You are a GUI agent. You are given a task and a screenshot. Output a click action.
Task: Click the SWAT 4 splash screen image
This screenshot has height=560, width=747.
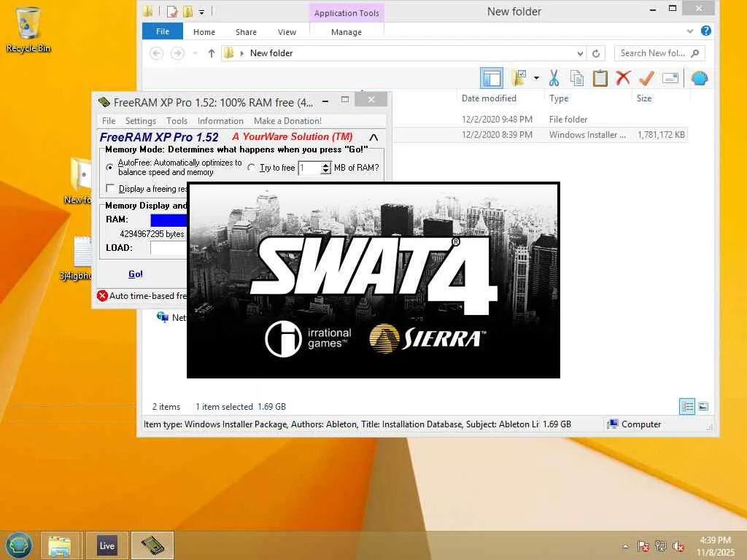click(x=373, y=280)
